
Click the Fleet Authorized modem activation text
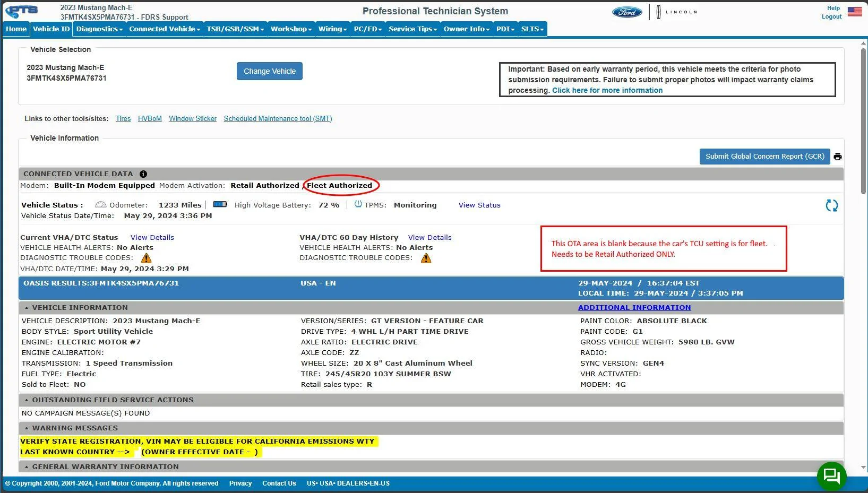point(339,186)
